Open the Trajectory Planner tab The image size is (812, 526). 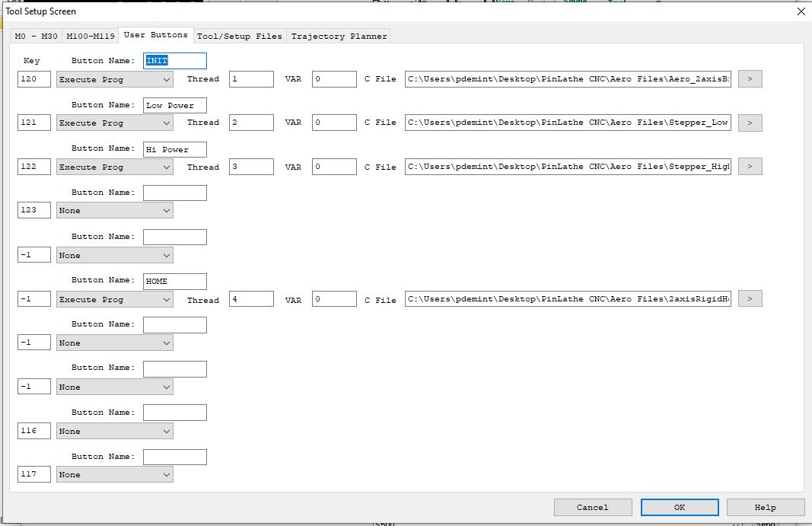click(339, 36)
